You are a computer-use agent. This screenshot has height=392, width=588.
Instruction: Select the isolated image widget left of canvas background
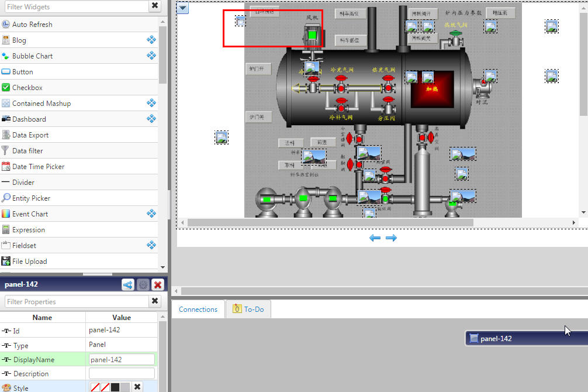222,137
